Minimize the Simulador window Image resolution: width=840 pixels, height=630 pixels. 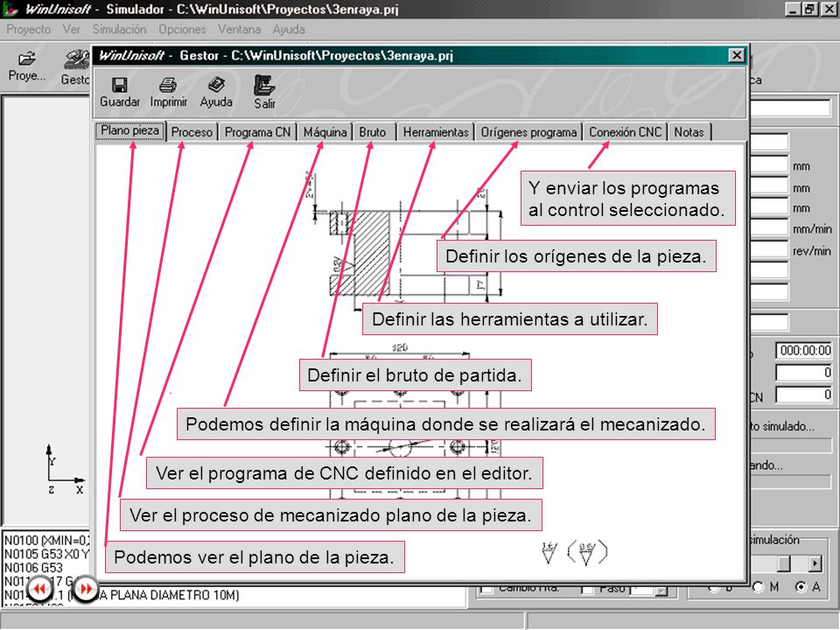[794, 9]
